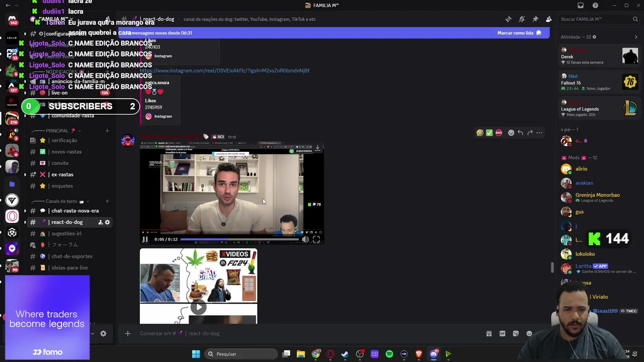
Task: Play the second video thumbnail
Action: click(198, 307)
